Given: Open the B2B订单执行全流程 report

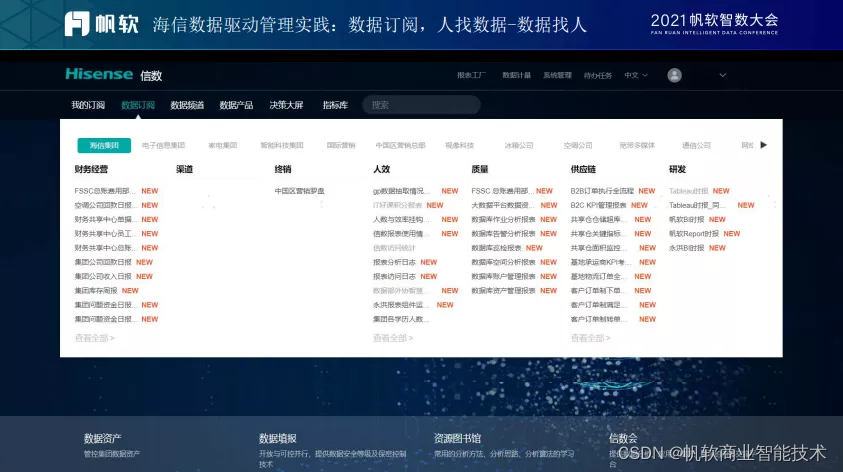Looking at the screenshot, I should point(602,191).
